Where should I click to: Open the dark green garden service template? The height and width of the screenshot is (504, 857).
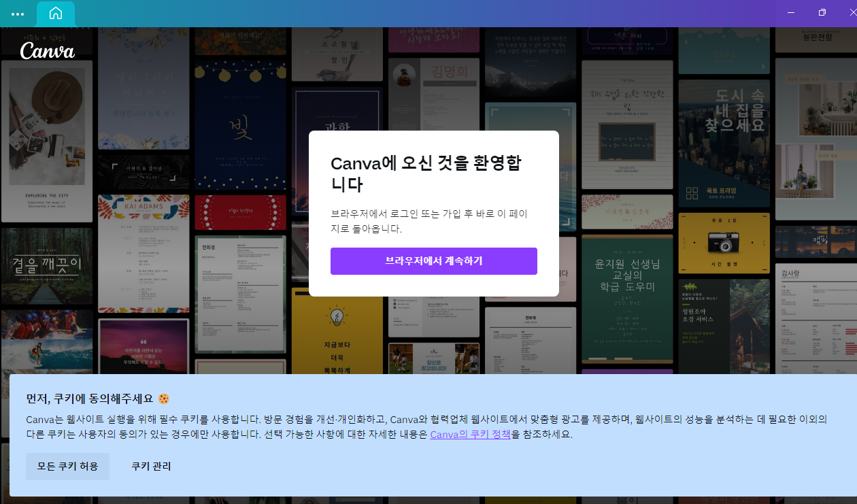[x=724, y=326]
